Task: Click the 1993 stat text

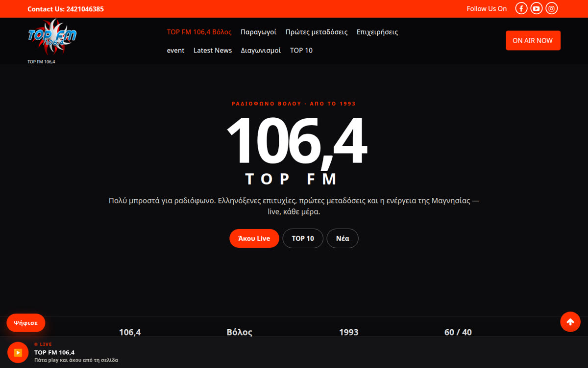Action: [x=349, y=332]
